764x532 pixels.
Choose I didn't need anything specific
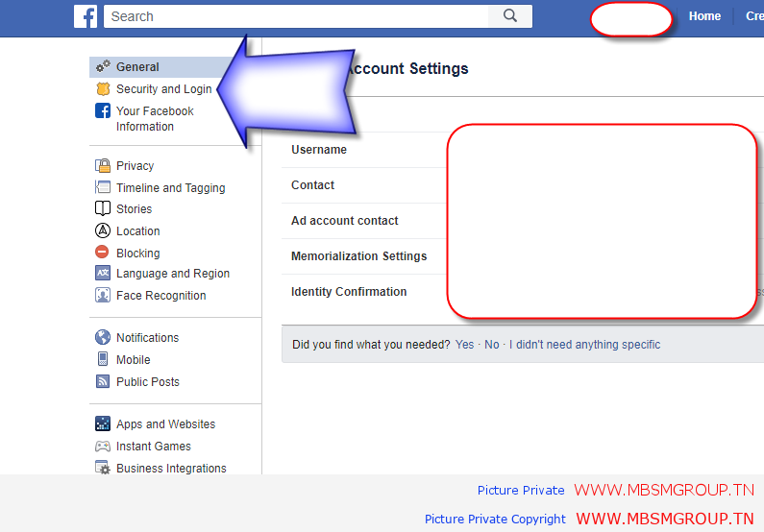584,345
